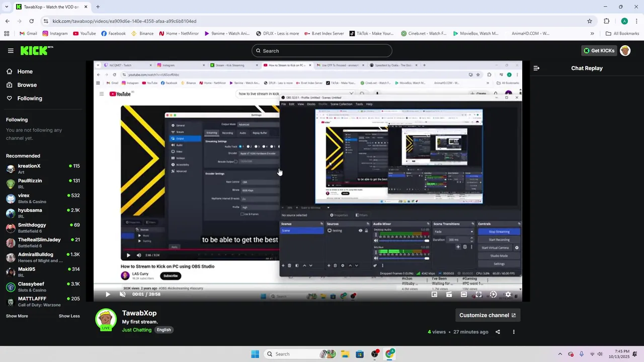Open the Windows Start menu
644x362 pixels.
(255, 354)
